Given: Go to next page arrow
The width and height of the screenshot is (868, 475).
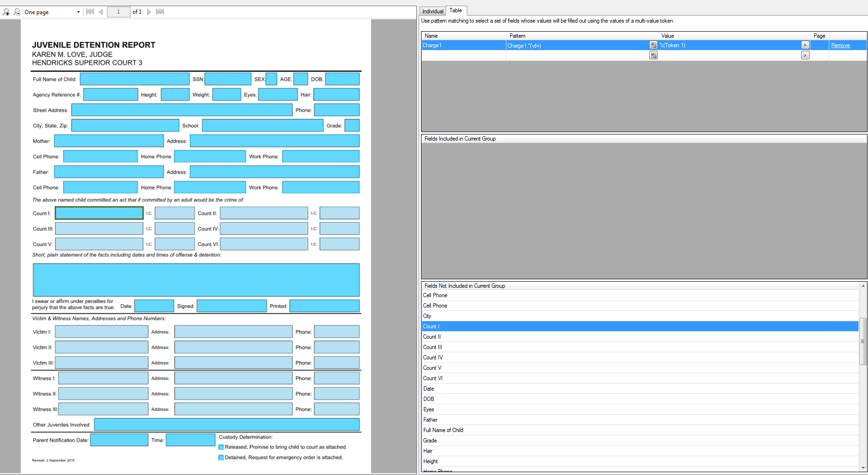Looking at the screenshot, I should 149,12.
